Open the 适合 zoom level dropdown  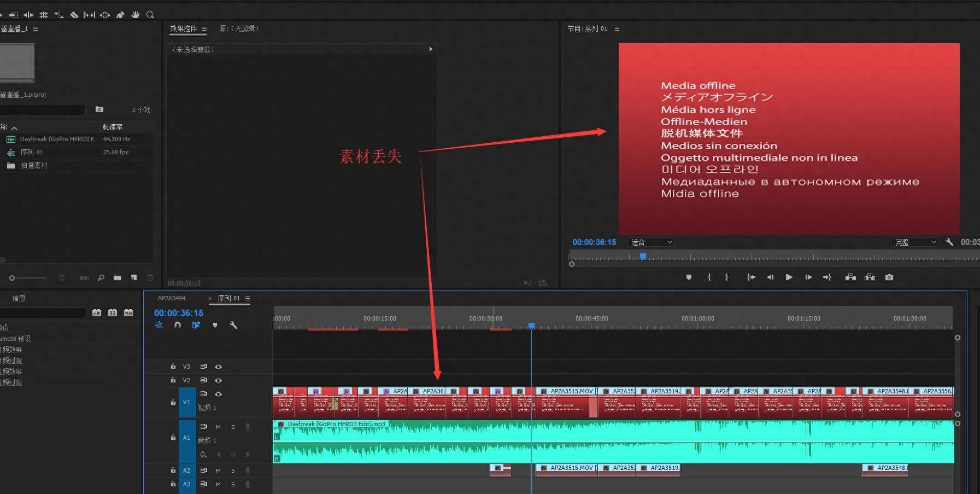(652, 242)
